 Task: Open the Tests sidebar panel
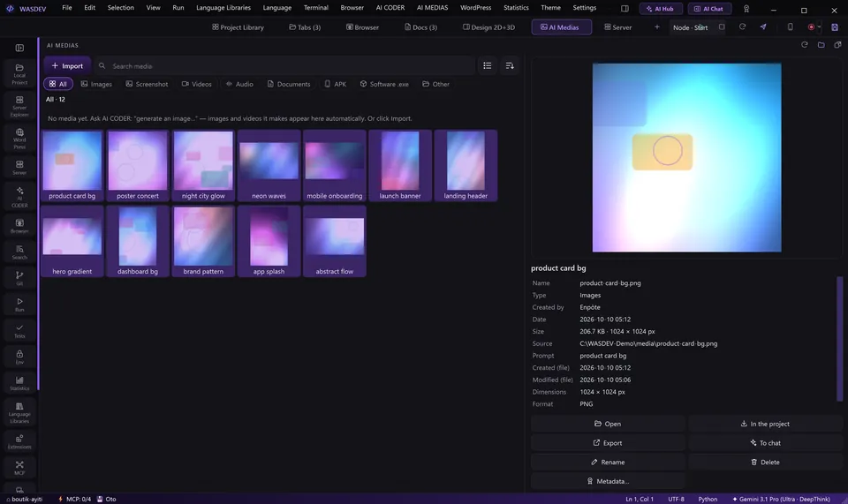[19, 331]
